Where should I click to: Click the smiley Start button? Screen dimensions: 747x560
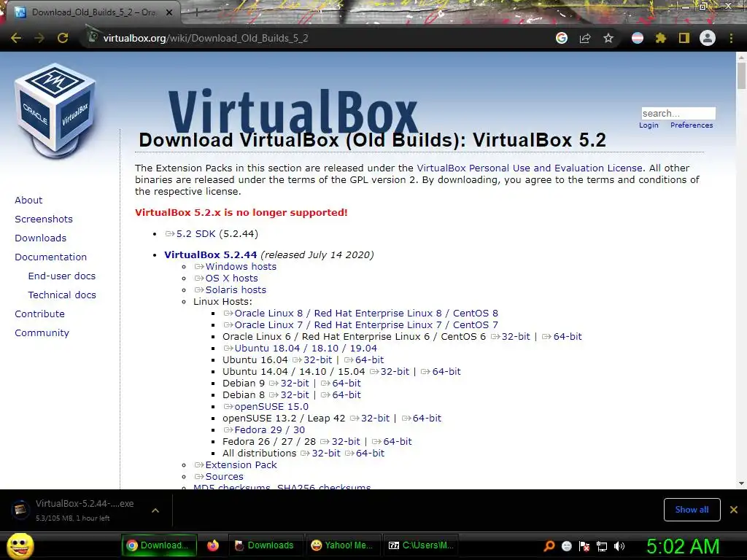click(x=20, y=545)
